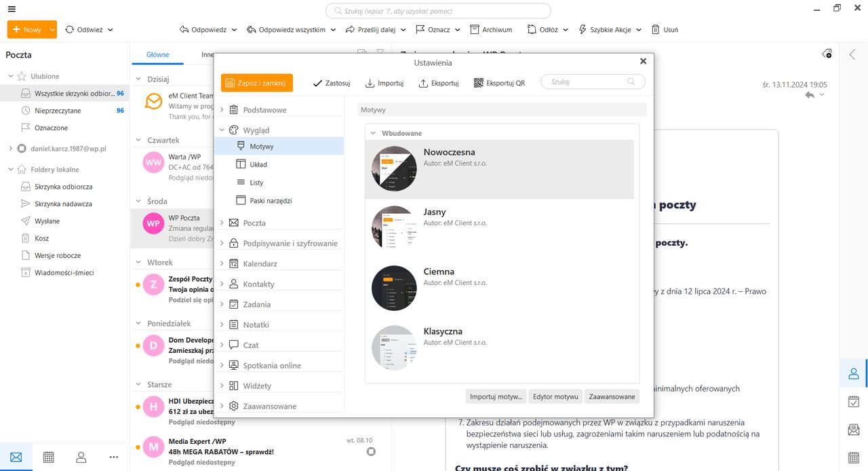
Task: Select the Nowoczesna theme thumbnail
Action: click(x=394, y=169)
